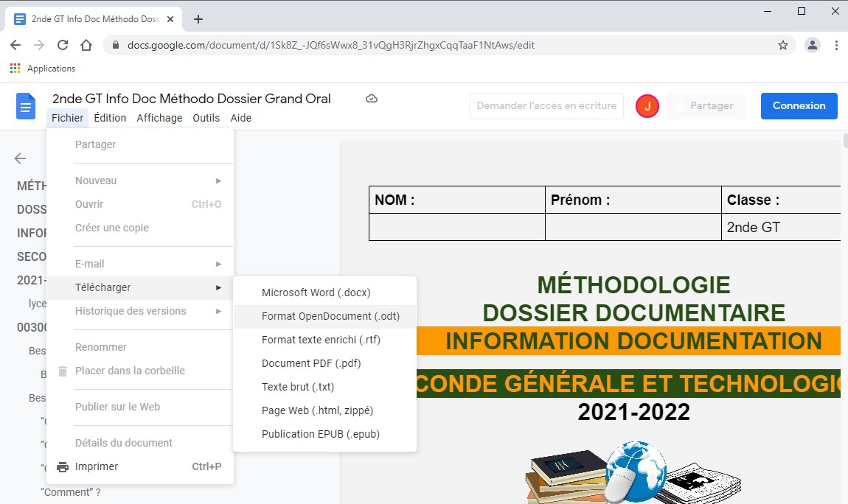Click the Google Docs home icon
The width and height of the screenshot is (848, 504).
click(x=27, y=107)
